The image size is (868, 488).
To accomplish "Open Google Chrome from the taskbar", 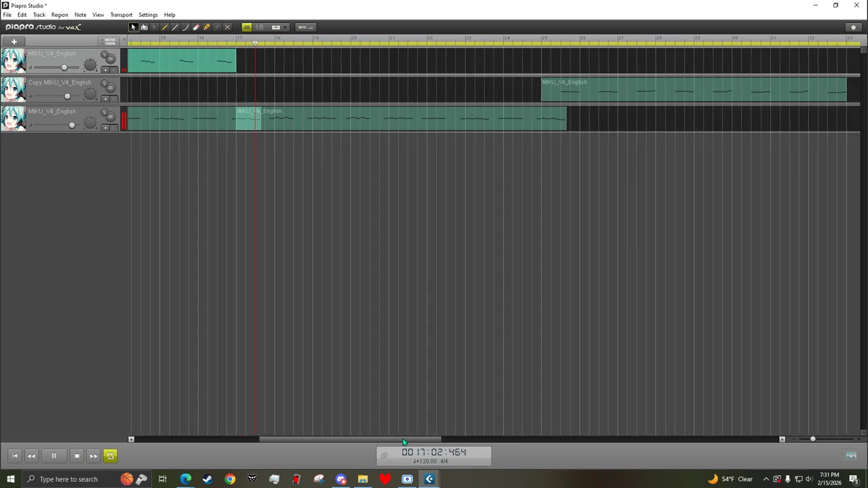I will pos(230,479).
